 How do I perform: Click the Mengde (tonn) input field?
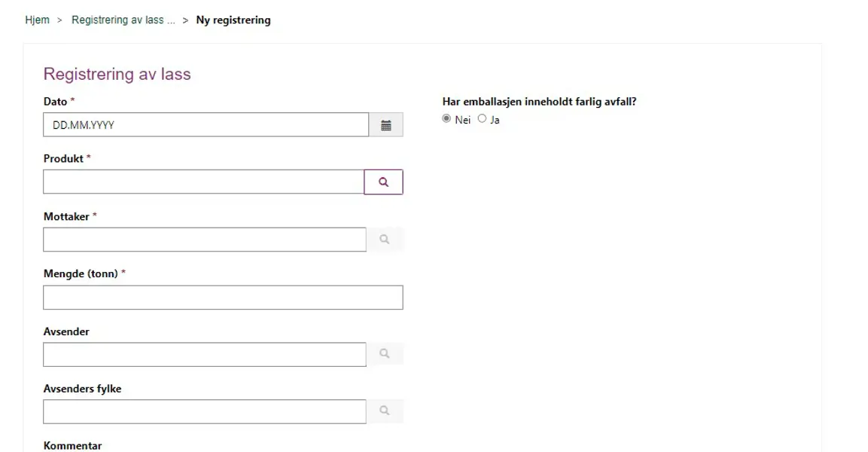pos(223,298)
